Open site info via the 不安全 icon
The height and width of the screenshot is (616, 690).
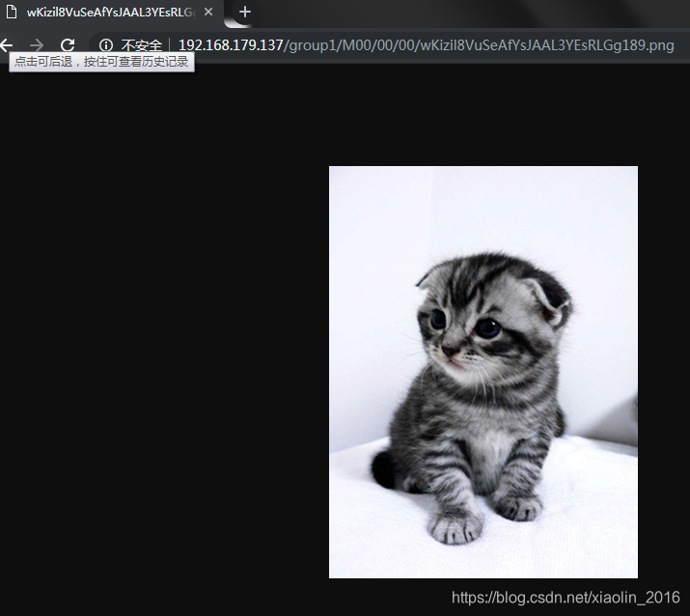point(106,45)
